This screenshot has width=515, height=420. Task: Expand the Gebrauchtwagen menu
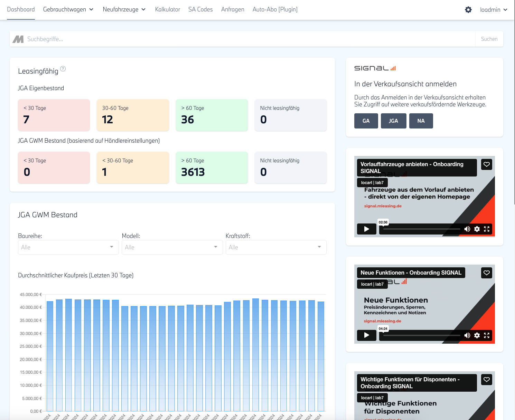68,10
